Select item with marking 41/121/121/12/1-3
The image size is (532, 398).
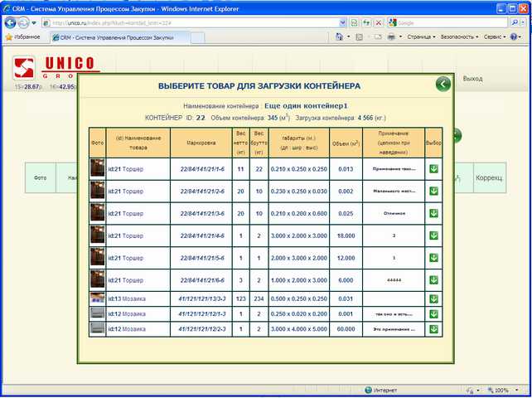(x=433, y=313)
